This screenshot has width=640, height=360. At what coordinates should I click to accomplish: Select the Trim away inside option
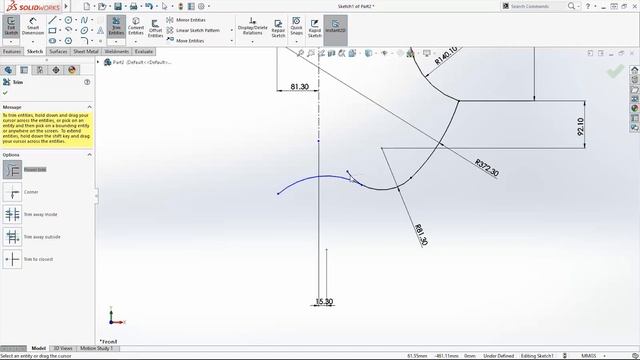coord(12,214)
